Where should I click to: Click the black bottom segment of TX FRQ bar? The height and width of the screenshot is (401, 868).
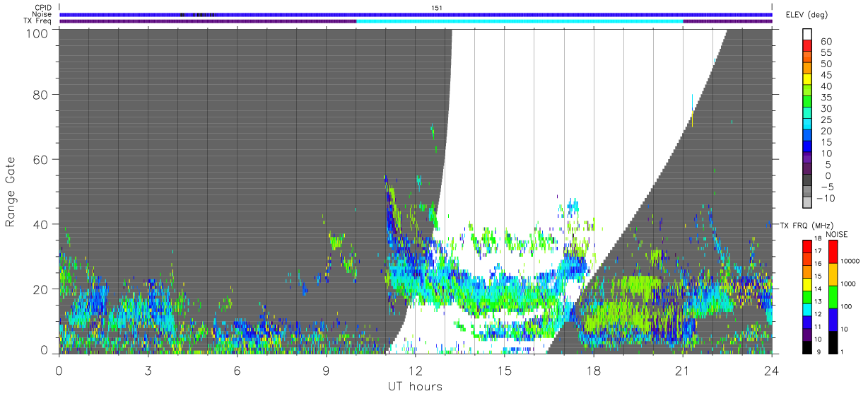807,347
